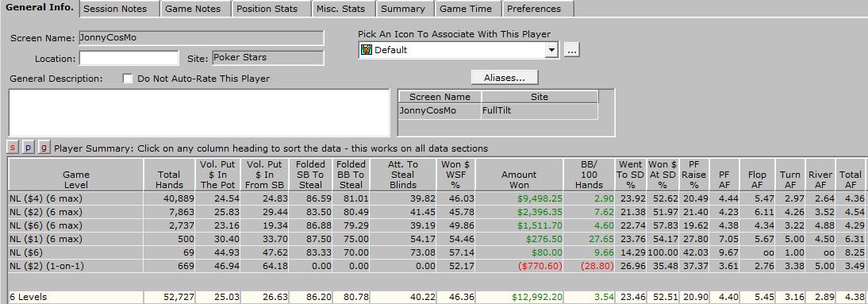Image resolution: width=868 pixels, height=304 pixels.
Task: Sort by Vol. Put $ In The Pot
Action: [x=218, y=175]
